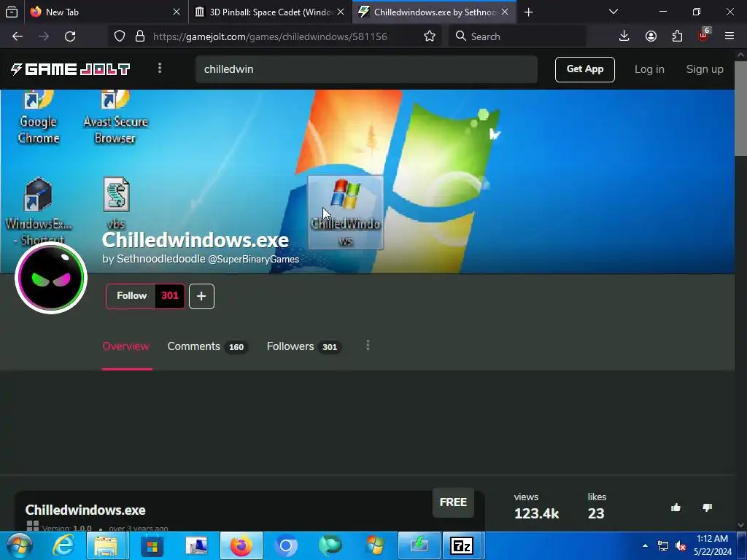This screenshot has height=560, width=747.
Task: Dislike the game with thumbs down
Action: [x=707, y=507]
